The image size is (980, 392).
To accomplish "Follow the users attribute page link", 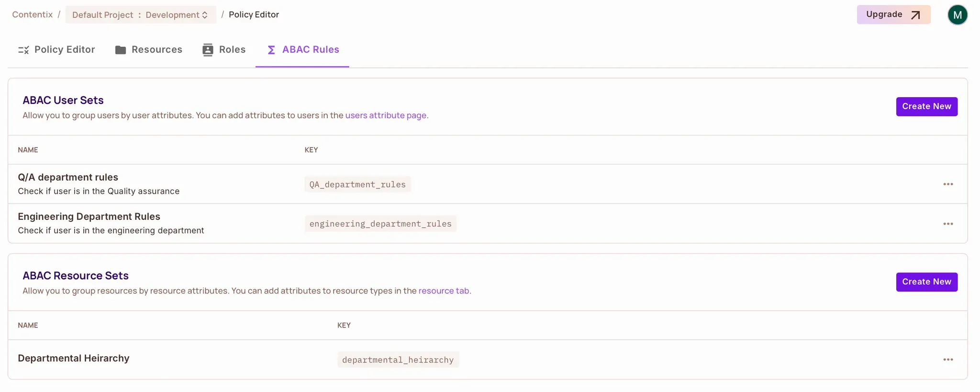I will click(x=386, y=115).
